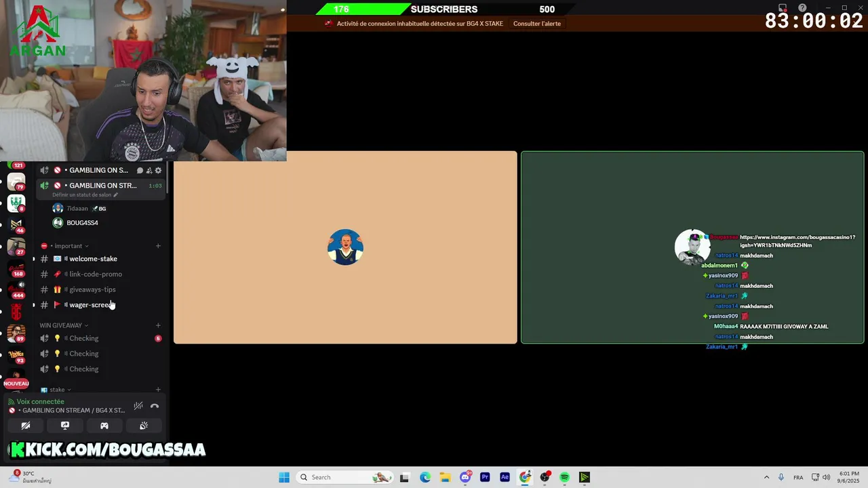Viewport: 868px width, 488px height.
Task: Select the 7idaaan video tile with avatar
Action: (345, 247)
